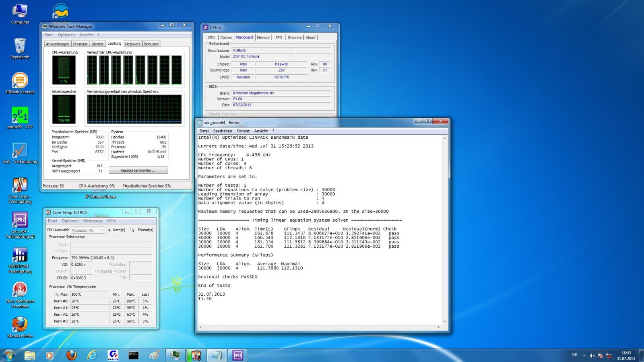Switch to Editor notepad taskbar button
The width and height of the screenshot is (644, 362).
tap(217, 355)
